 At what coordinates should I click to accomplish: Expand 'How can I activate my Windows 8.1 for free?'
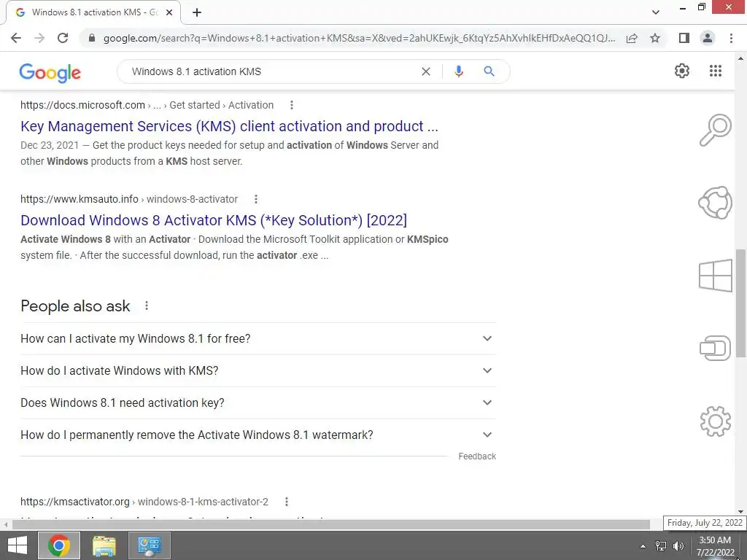point(258,338)
